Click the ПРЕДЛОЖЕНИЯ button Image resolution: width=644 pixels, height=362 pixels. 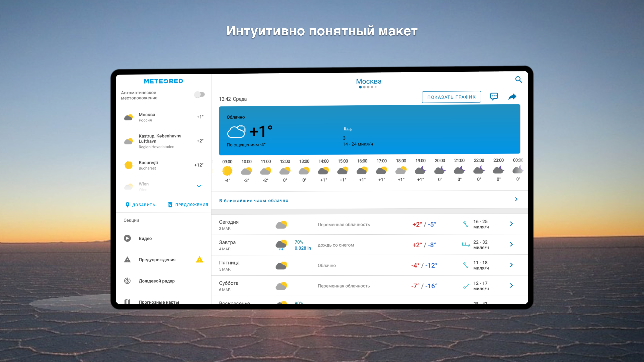point(188,205)
